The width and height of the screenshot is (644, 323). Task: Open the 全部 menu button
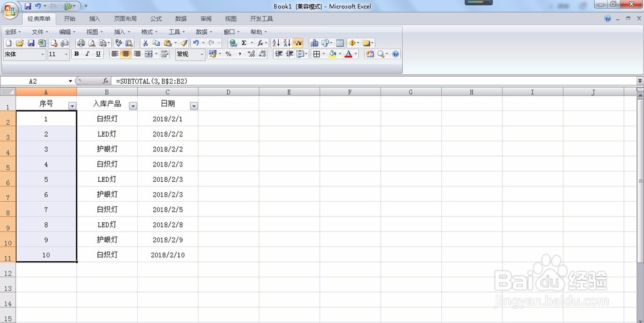13,32
